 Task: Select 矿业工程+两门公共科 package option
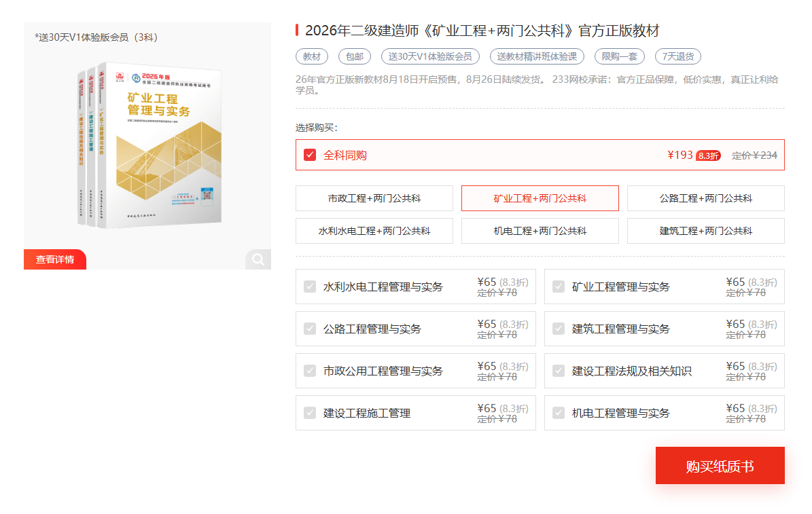pos(540,198)
